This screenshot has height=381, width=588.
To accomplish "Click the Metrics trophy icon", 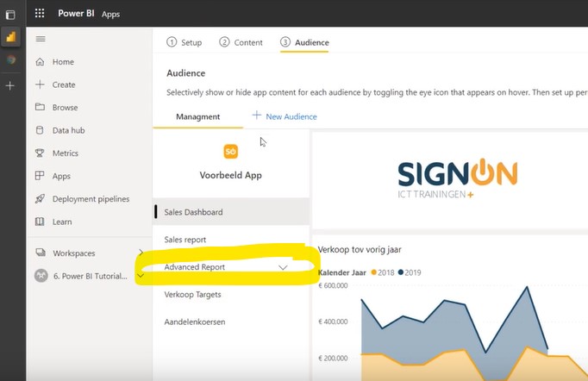I will pyautogui.click(x=40, y=153).
